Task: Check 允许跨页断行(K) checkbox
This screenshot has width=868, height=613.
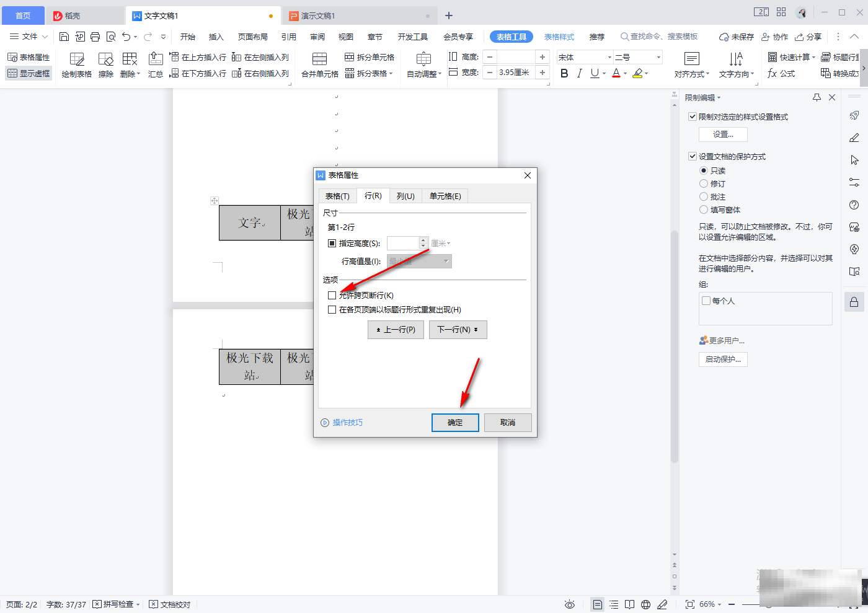Action: (332, 296)
